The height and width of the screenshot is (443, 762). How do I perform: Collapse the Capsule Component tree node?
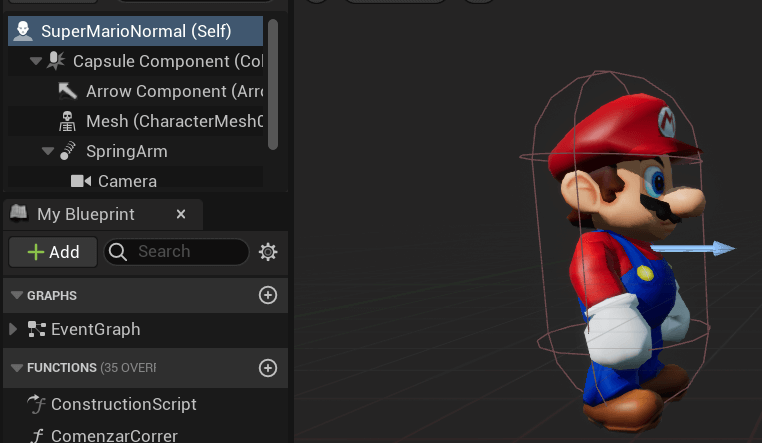35,61
